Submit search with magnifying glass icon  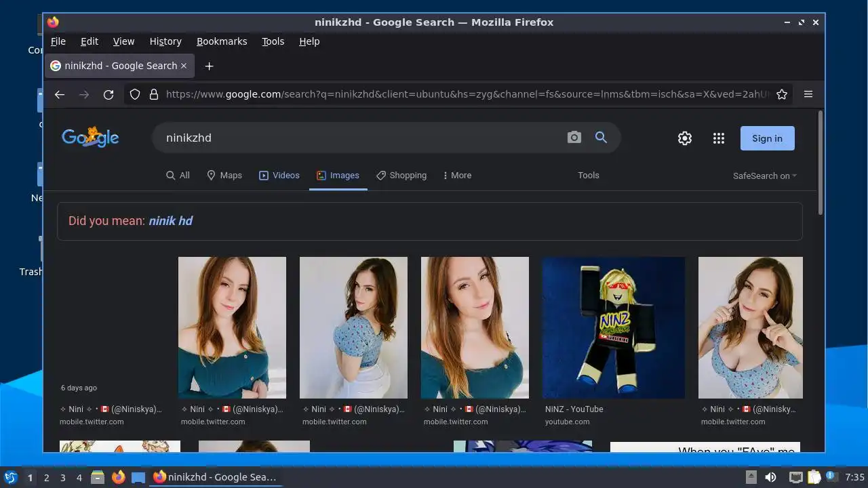tap(601, 138)
